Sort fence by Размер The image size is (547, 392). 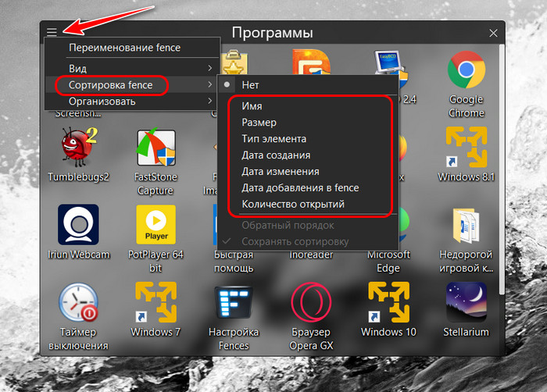click(x=308, y=123)
